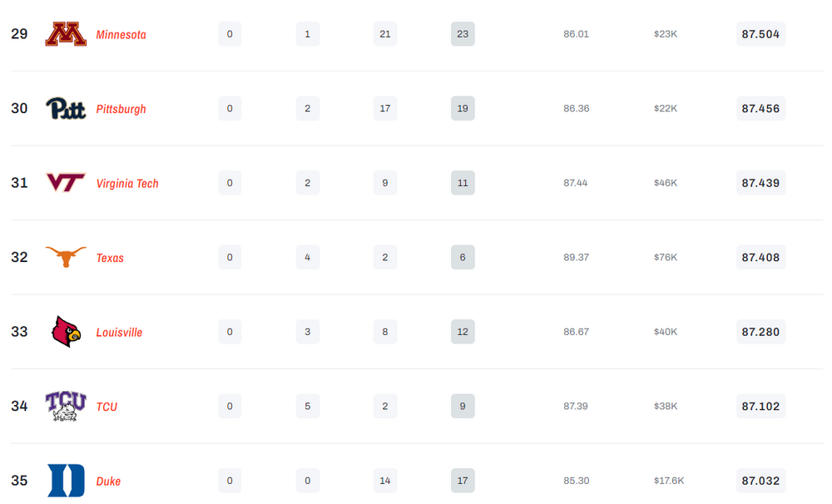Image resolution: width=832 pixels, height=504 pixels.
Task: Click Texas's highlighted commit count 6
Action: [463, 257]
